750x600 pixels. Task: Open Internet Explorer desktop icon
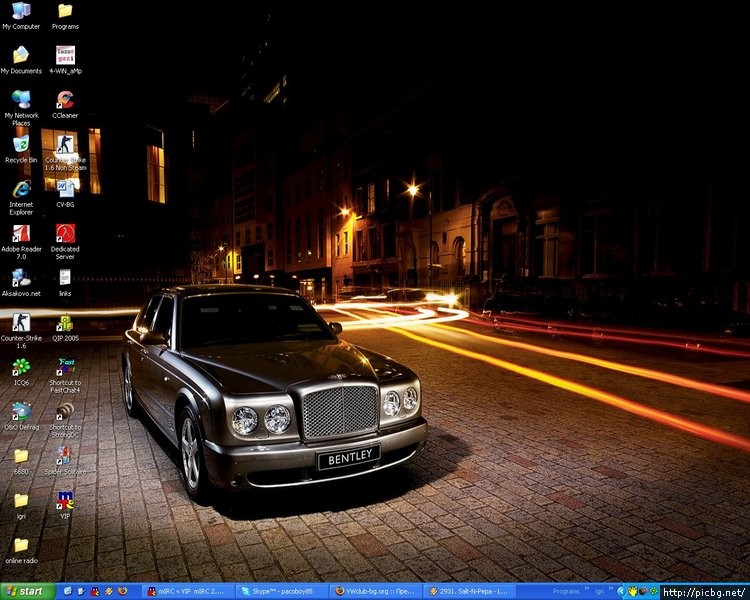point(21,197)
